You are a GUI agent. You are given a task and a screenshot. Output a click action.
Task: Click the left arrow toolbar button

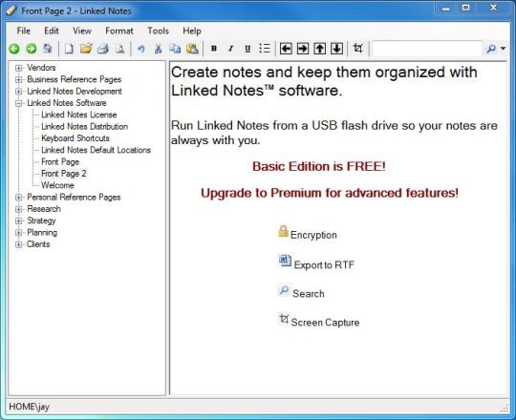pos(286,49)
